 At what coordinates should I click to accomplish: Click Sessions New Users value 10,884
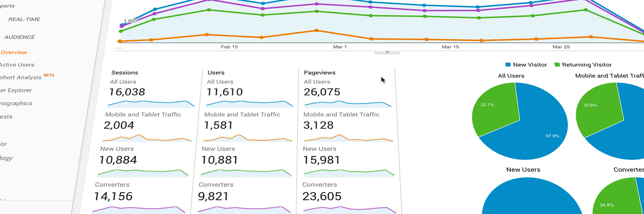(118, 160)
